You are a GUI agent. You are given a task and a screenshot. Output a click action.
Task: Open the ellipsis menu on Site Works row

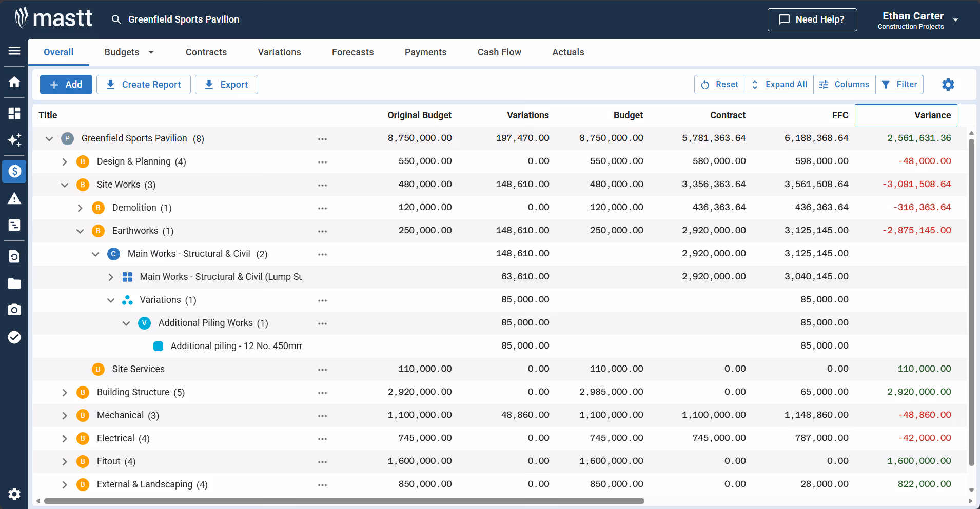(322, 185)
